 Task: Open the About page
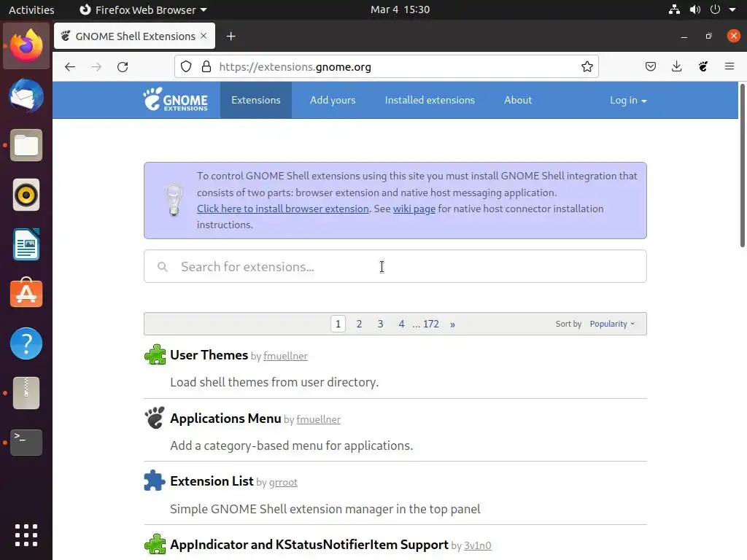click(518, 100)
